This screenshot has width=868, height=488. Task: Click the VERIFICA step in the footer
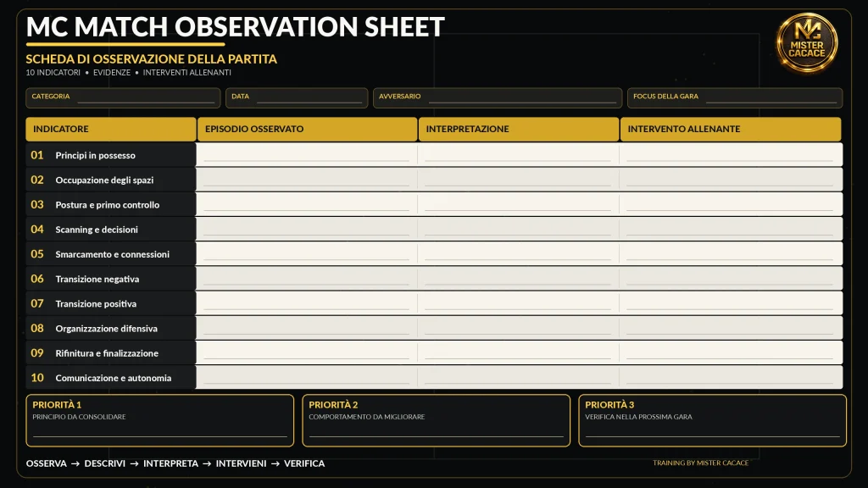pos(304,463)
